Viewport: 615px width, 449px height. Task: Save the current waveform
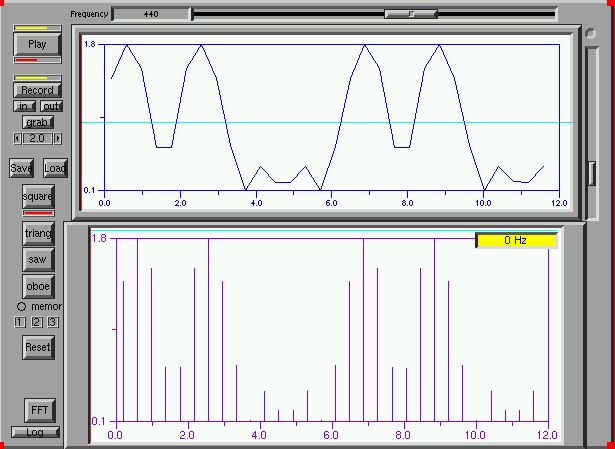click(21, 168)
